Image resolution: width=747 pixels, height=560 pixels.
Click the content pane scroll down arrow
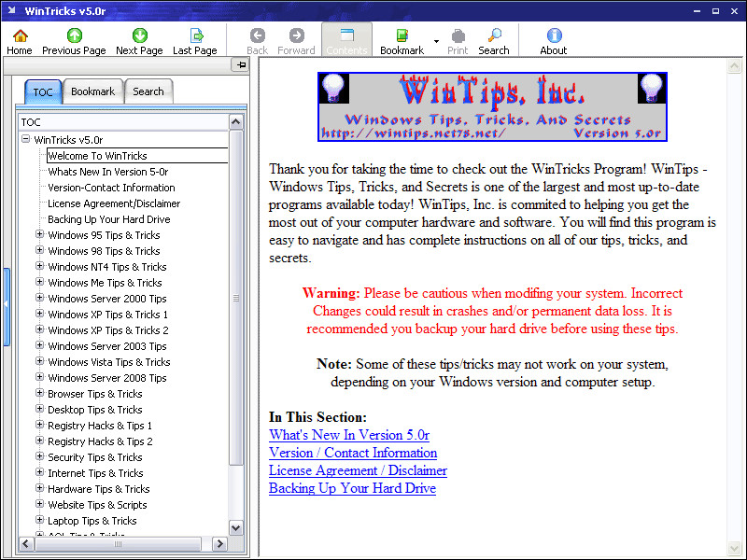pos(735,549)
